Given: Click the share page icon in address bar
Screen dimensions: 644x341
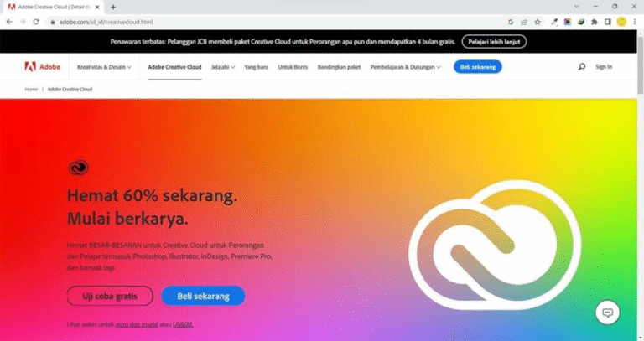Looking at the screenshot, I should [x=524, y=22].
